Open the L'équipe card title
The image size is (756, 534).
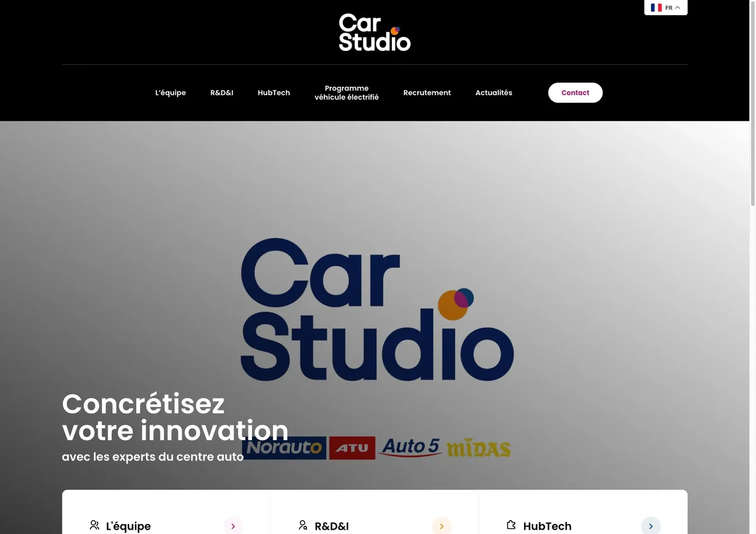(129, 526)
